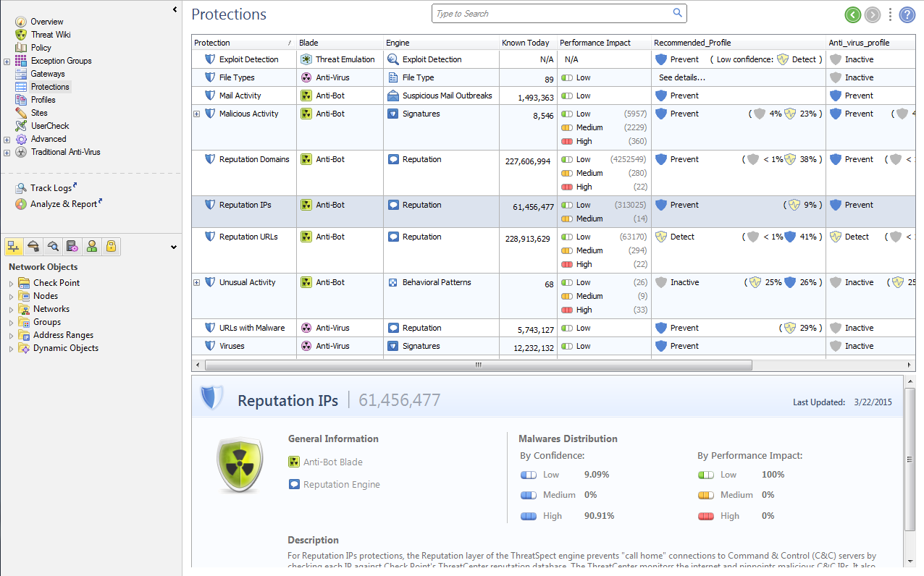Select the Resources magnifier toolbar icon
Image resolution: width=924 pixels, height=576 pixels.
click(x=52, y=247)
